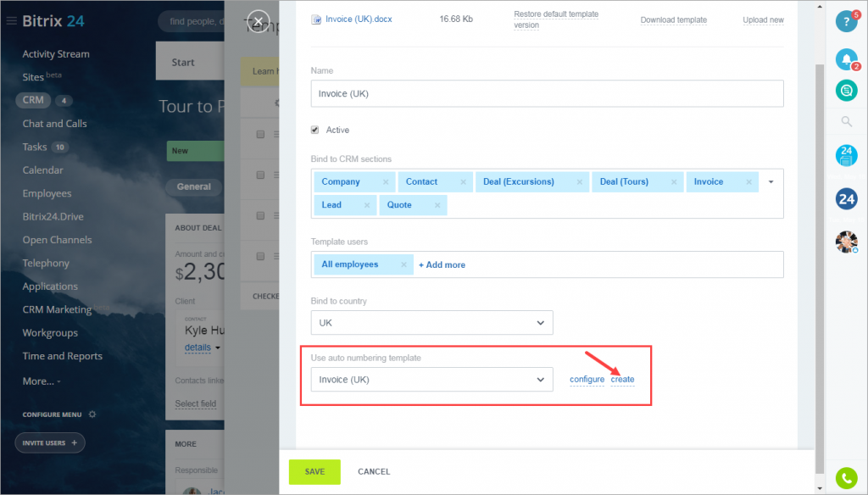Click the Upload new link
868x495 pixels.
[x=764, y=20]
